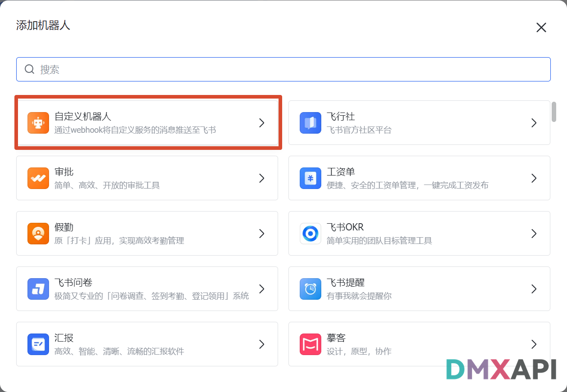The width and height of the screenshot is (567, 392).
Task: Expand the 工资单 chevron arrow
Action: pos(534,178)
